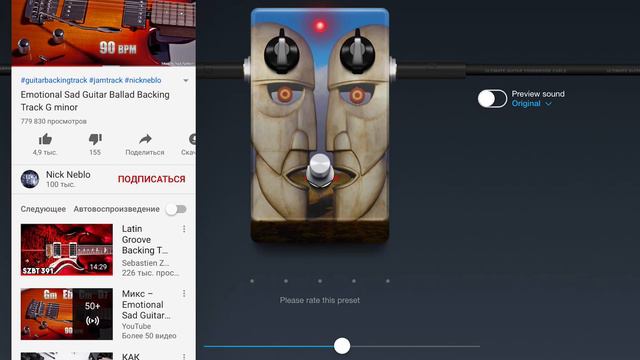Open options menu for Микс Emotional Sad Guitar

(184, 294)
